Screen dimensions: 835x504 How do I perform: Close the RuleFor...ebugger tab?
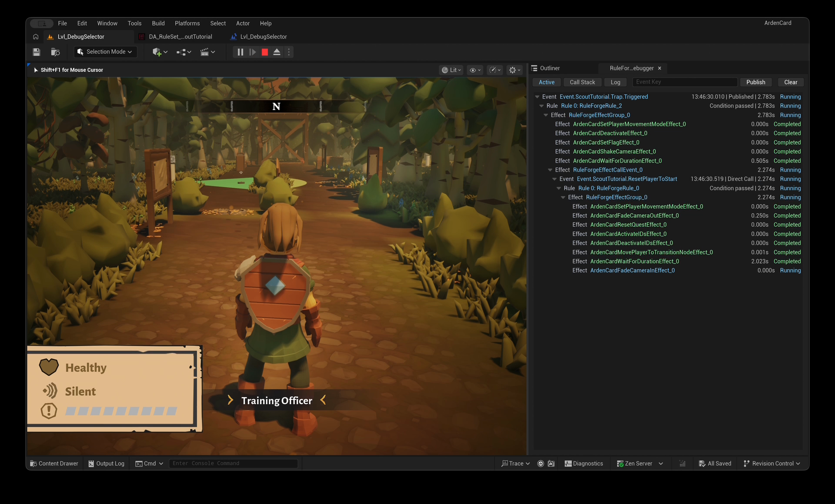pos(659,68)
